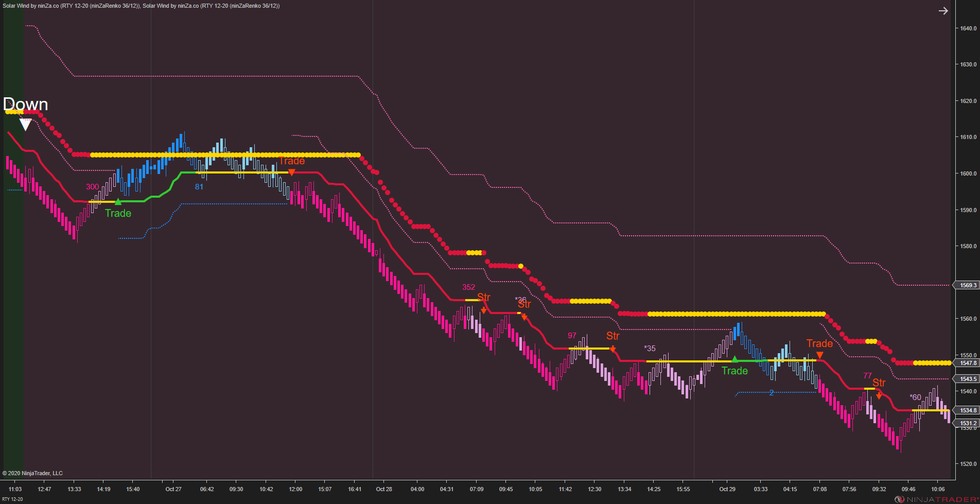Click the orange Str arrow near 77 label
The height and width of the screenshot is (504, 980).
(879, 395)
